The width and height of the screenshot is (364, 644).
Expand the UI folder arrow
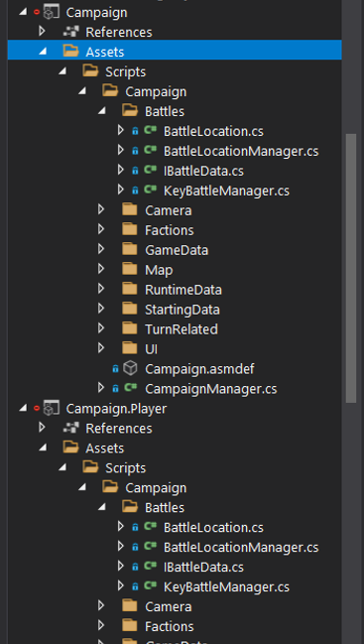(101, 348)
